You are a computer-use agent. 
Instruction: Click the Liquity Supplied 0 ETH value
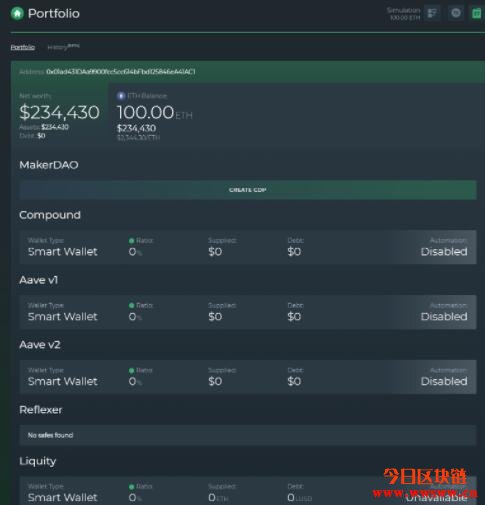tap(218, 498)
